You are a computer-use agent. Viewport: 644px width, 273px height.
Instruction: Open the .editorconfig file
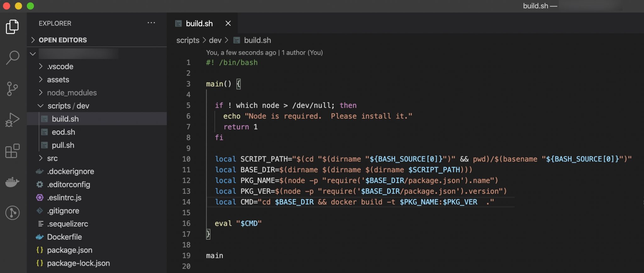click(x=97, y=185)
